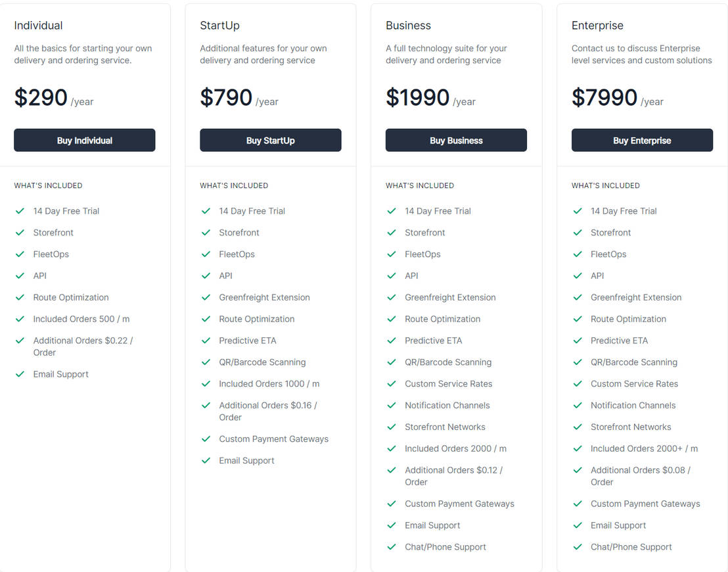
Task: Click the checkmark beside QR/Barcode Scanning in StartUp
Action: point(206,362)
